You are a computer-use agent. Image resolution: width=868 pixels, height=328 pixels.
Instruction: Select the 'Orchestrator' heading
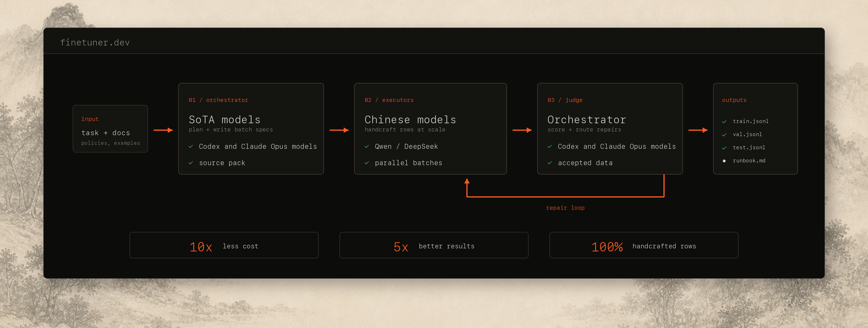coord(587,119)
